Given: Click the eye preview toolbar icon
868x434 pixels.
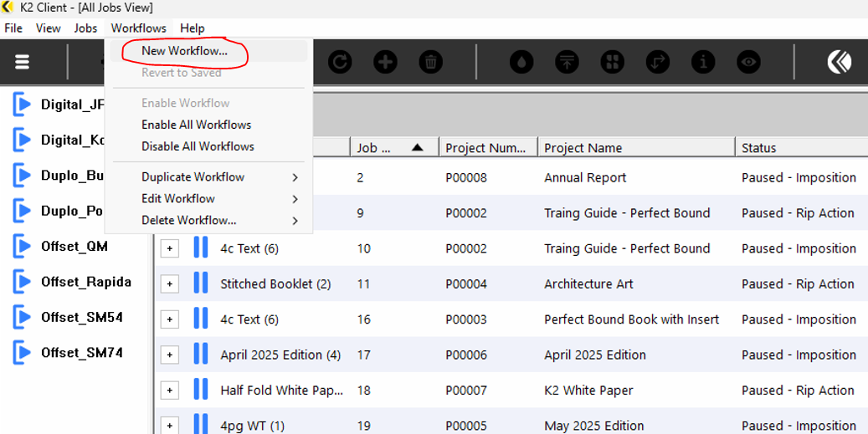Looking at the screenshot, I should coord(748,62).
